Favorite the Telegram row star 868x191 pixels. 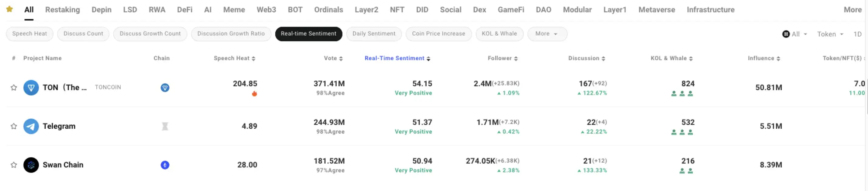[14, 126]
